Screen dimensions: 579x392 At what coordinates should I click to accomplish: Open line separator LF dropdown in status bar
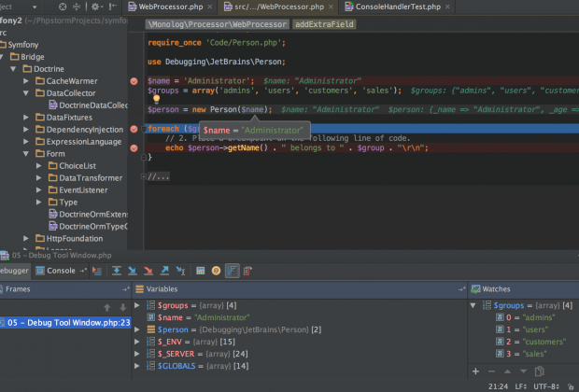click(x=521, y=386)
